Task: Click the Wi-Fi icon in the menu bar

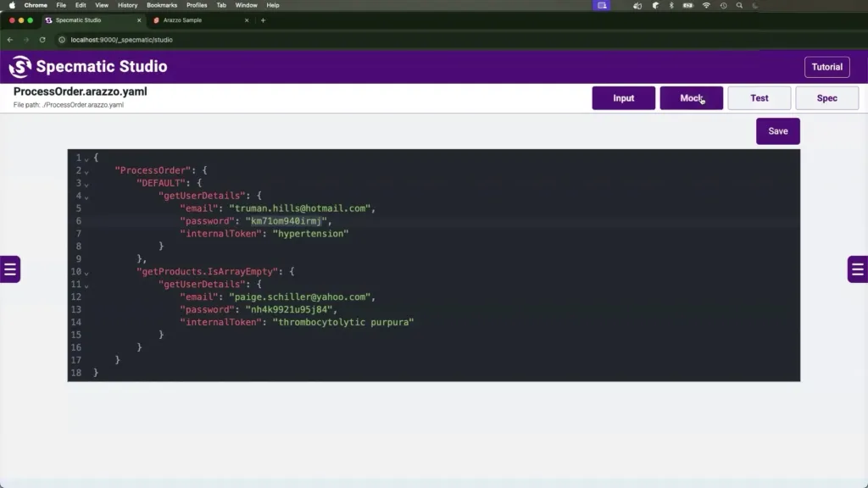Action: (706, 5)
